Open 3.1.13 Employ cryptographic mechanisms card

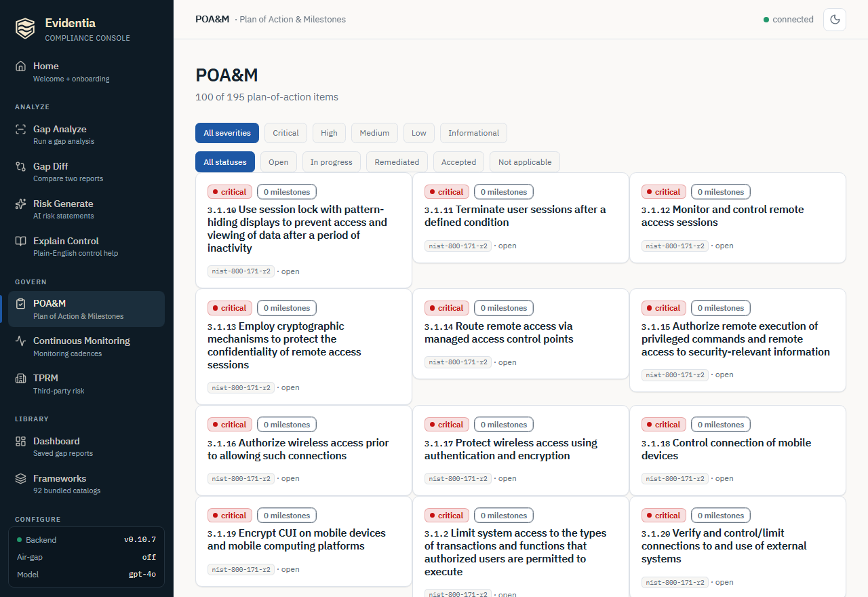pos(303,347)
